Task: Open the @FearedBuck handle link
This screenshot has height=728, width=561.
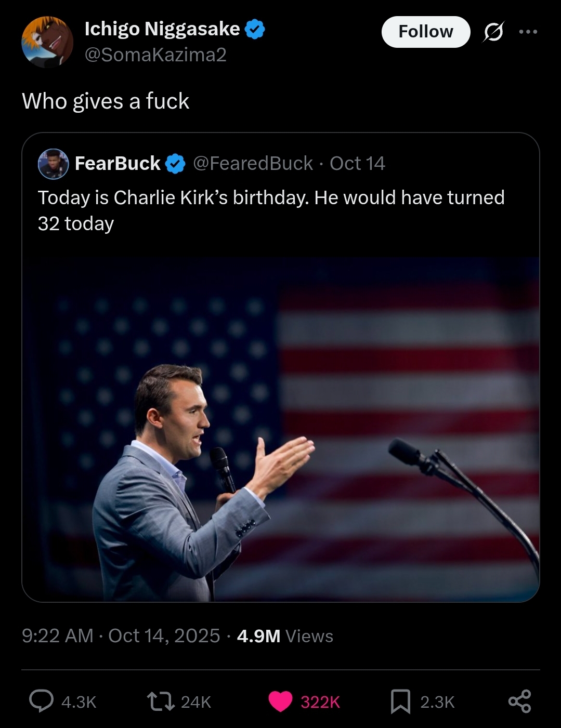Action: tap(253, 164)
